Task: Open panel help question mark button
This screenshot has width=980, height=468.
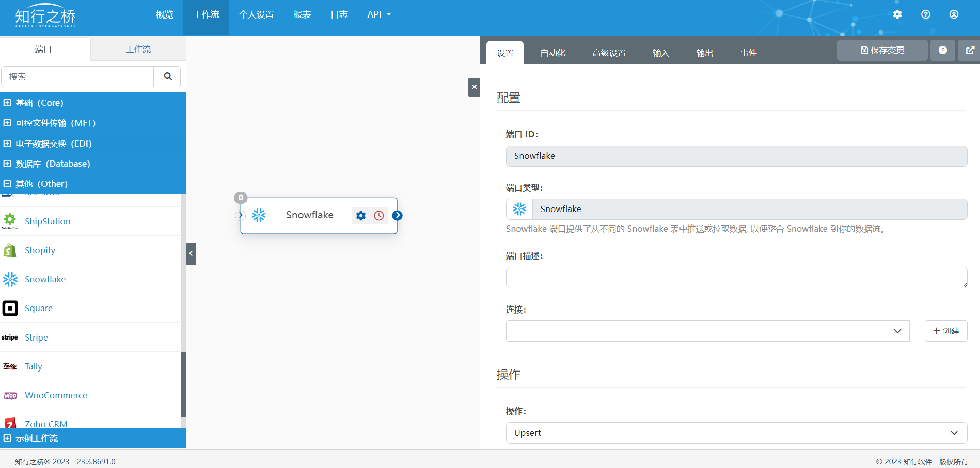Action: pos(943,50)
